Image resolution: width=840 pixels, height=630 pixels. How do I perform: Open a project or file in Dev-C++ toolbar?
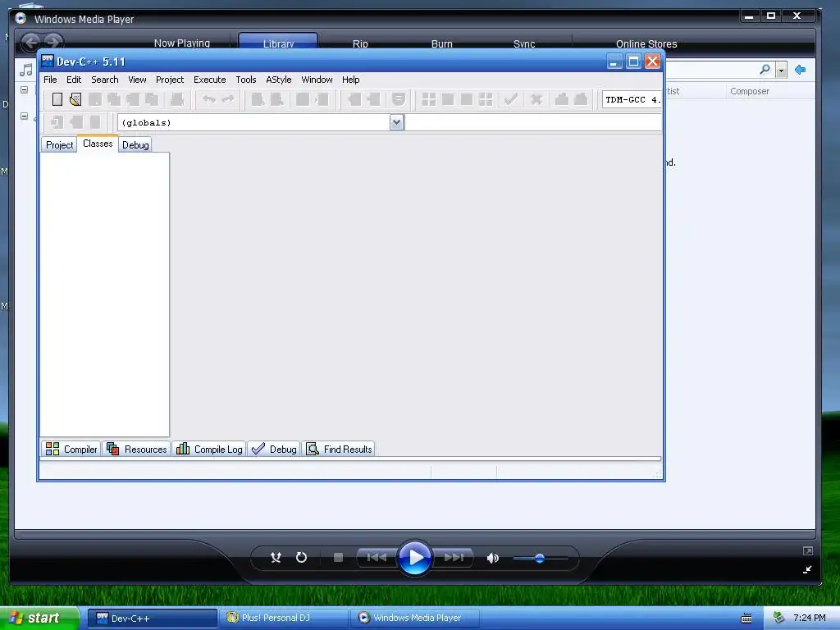click(x=75, y=99)
